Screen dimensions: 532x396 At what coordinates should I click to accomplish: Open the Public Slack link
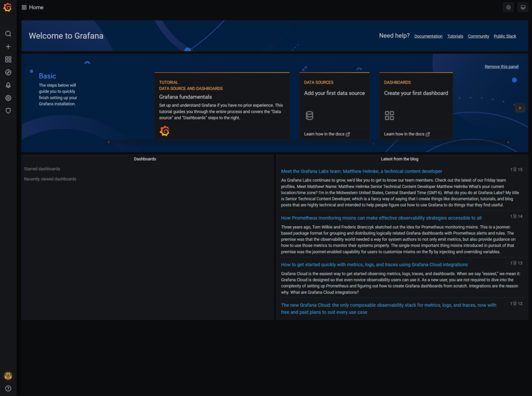505,36
